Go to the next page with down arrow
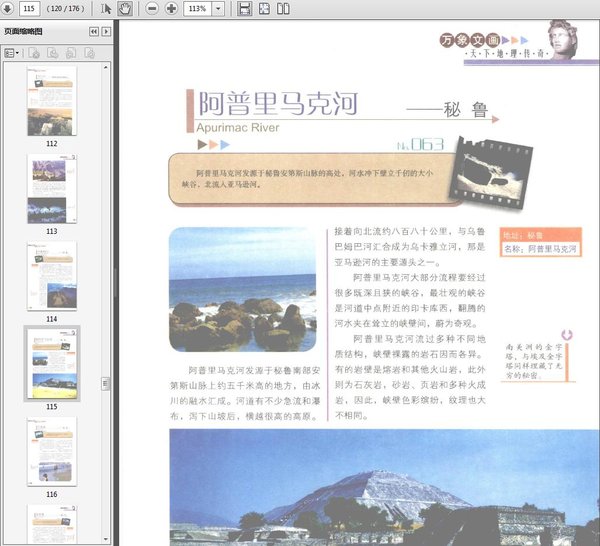The width and height of the screenshot is (600, 546). (7, 8)
